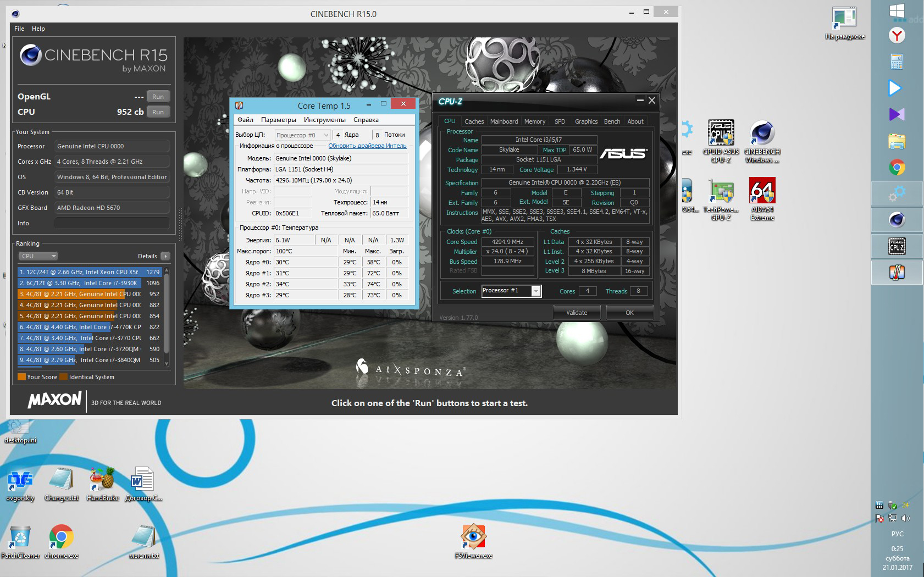This screenshot has height=577, width=924.
Task: Switch to the SPD tab in CPU-Z
Action: (560, 121)
